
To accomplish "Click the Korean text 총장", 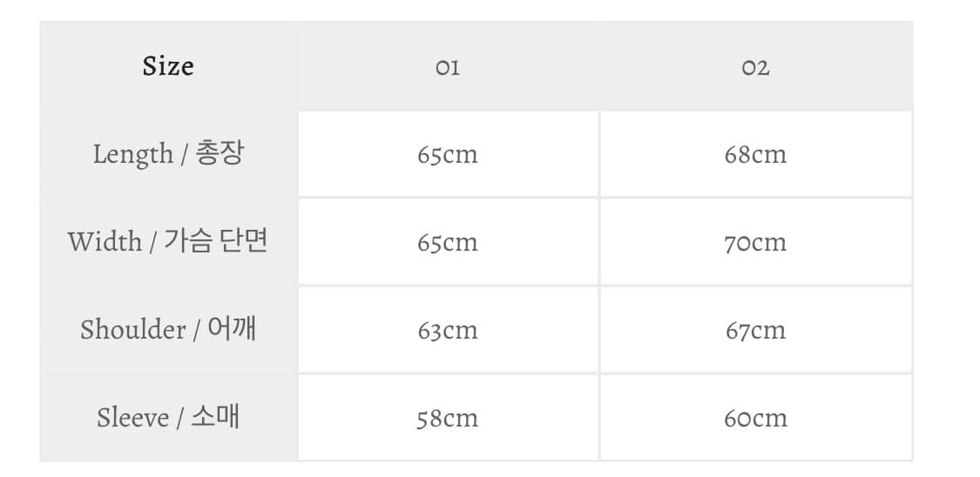I will (x=220, y=154).
